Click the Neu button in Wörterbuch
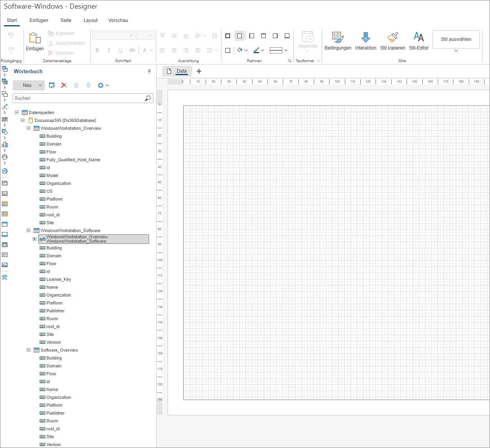The height and width of the screenshot is (448, 490). pos(27,85)
